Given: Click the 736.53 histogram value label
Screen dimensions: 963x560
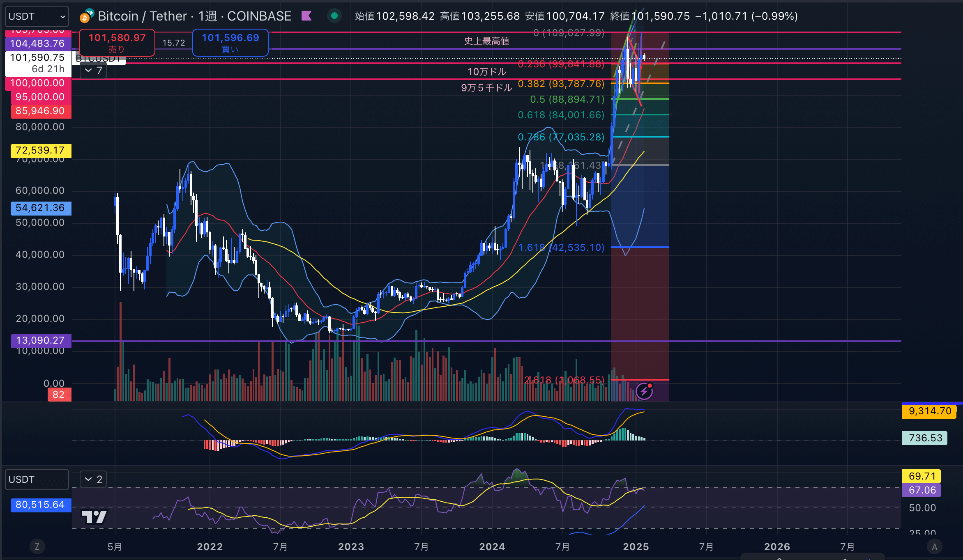Looking at the screenshot, I should pos(925,438).
